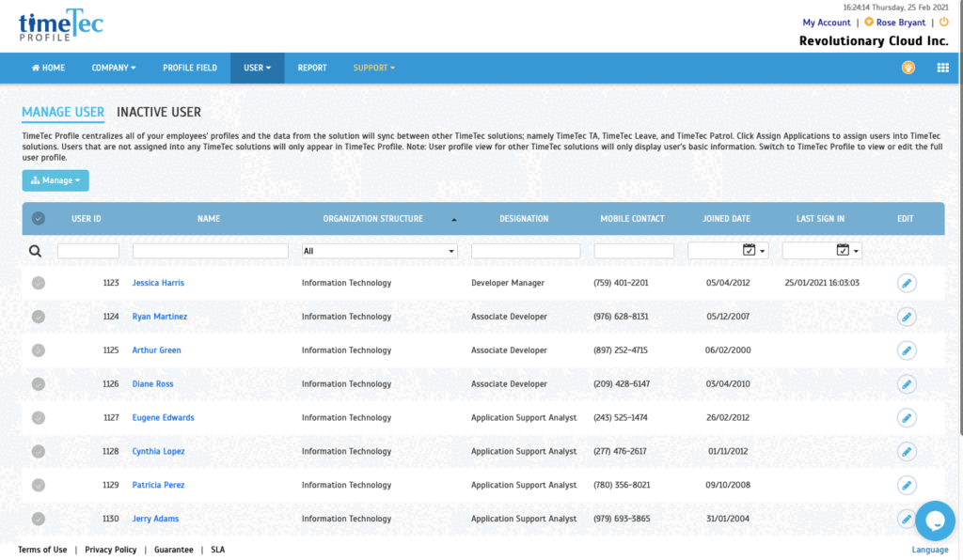The height and width of the screenshot is (560, 963).
Task: Click inside the Name filter input field
Action: (209, 250)
